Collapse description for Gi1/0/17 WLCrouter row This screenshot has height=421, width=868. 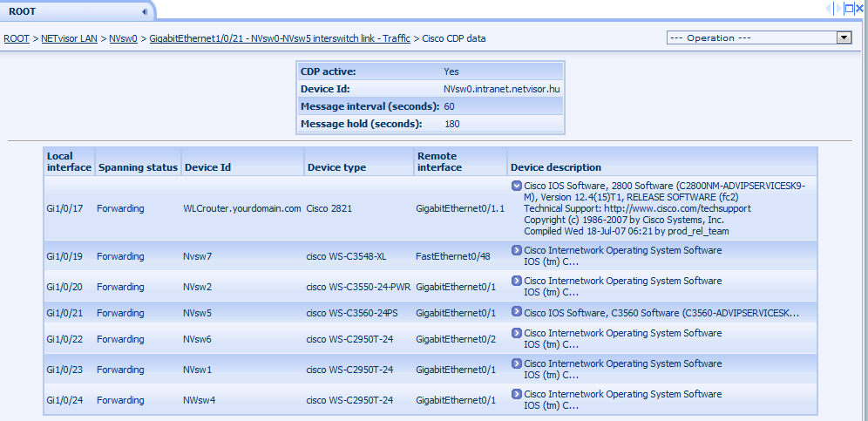tap(517, 186)
